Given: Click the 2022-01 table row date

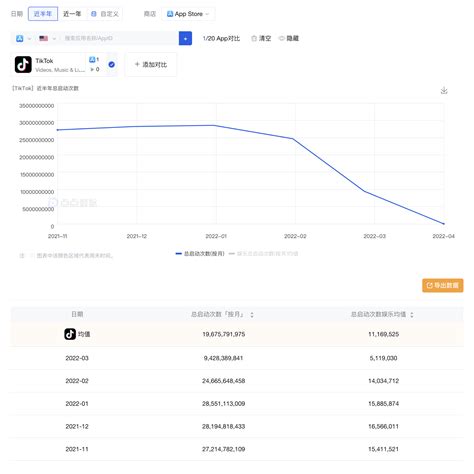Looking at the screenshot, I should [x=77, y=403].
